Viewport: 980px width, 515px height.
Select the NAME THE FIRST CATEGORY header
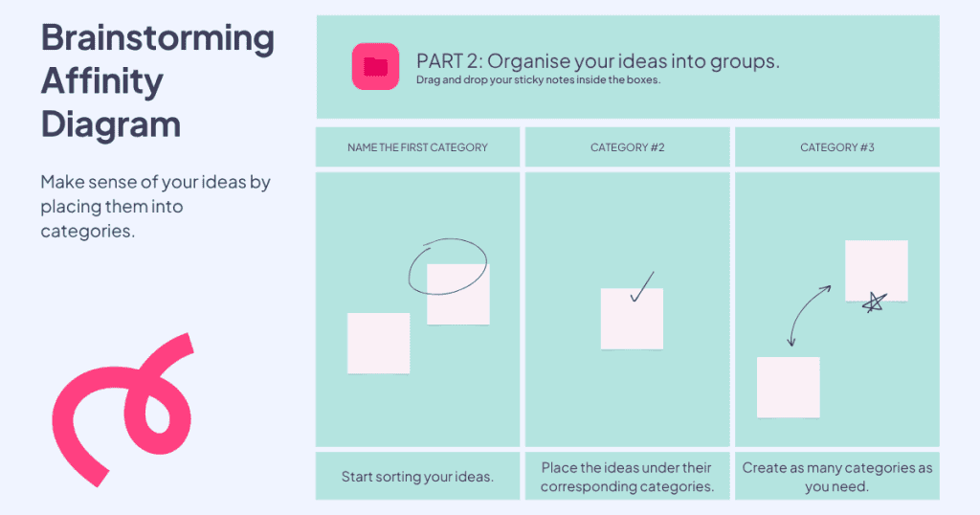(417, 147)
